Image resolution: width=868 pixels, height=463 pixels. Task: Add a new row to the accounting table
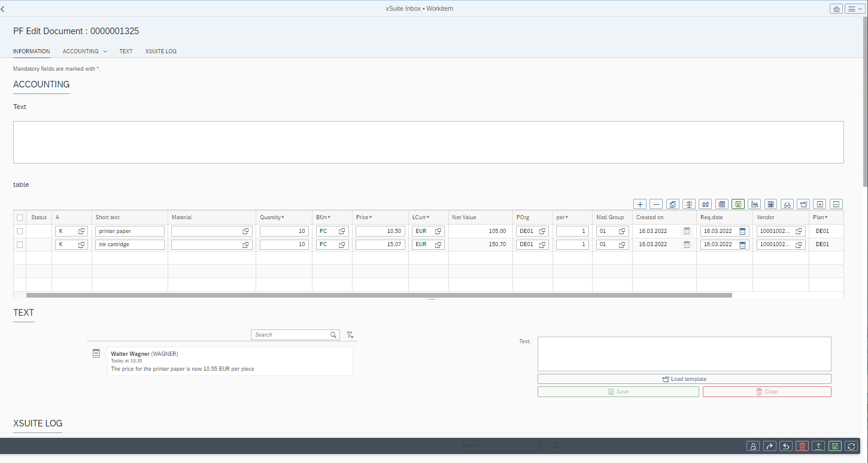pyautogui.click(x=639, y=204)
